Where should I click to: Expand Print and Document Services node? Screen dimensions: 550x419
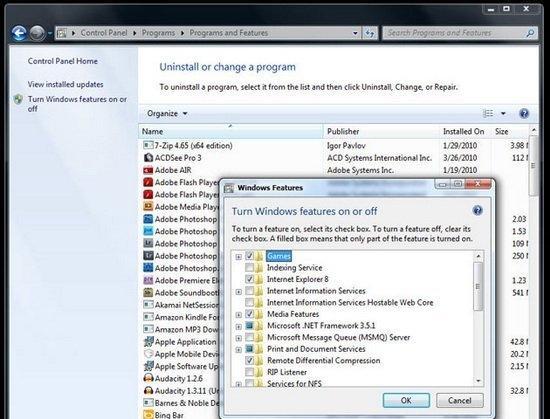tap(239, 350)
